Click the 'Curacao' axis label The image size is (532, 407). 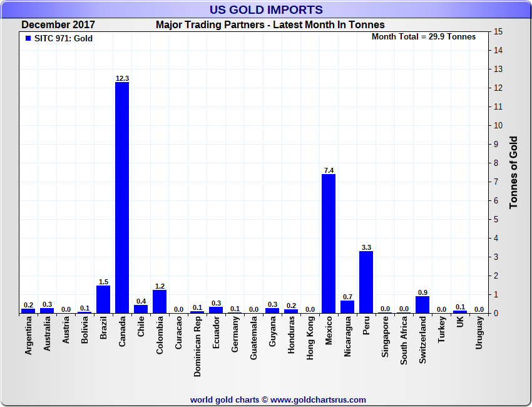click(178, 332)
